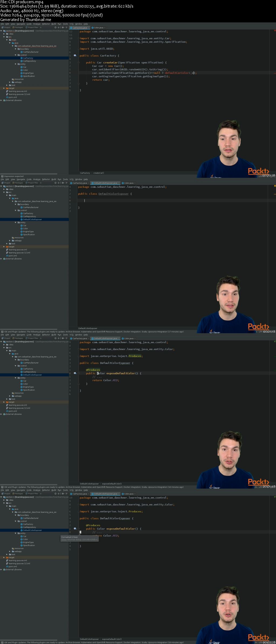Click collapse-all toolbar icon in 00:01:48 frame
The width and height of the screenshot is (276, 644).
click(x=58, y=338)
